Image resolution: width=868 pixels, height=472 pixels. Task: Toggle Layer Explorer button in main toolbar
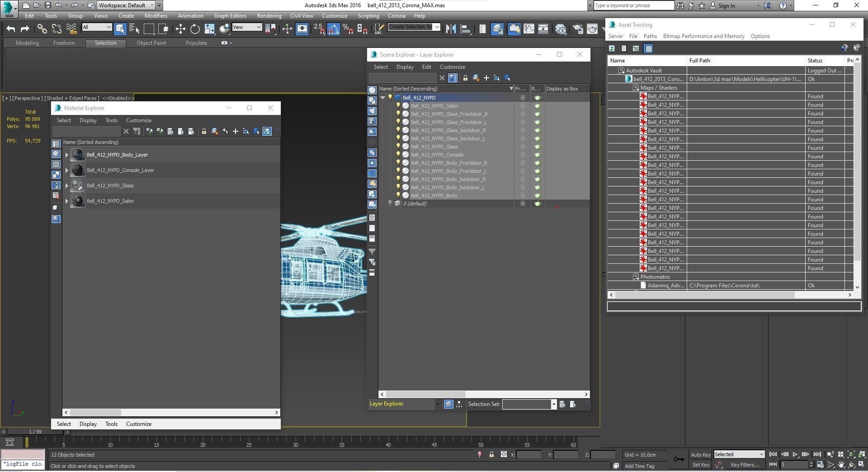point(497,29)
